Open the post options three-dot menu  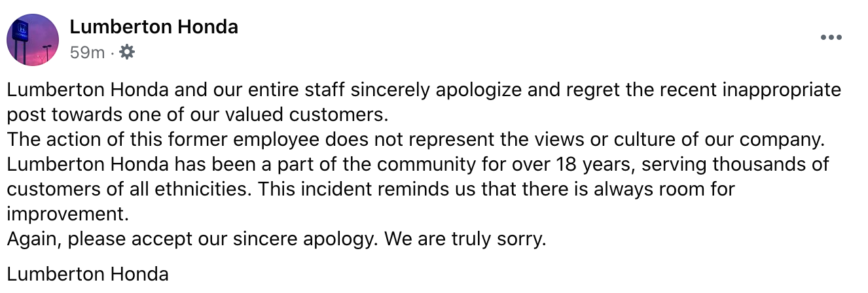pyautogui.click(x=831, y=38)
